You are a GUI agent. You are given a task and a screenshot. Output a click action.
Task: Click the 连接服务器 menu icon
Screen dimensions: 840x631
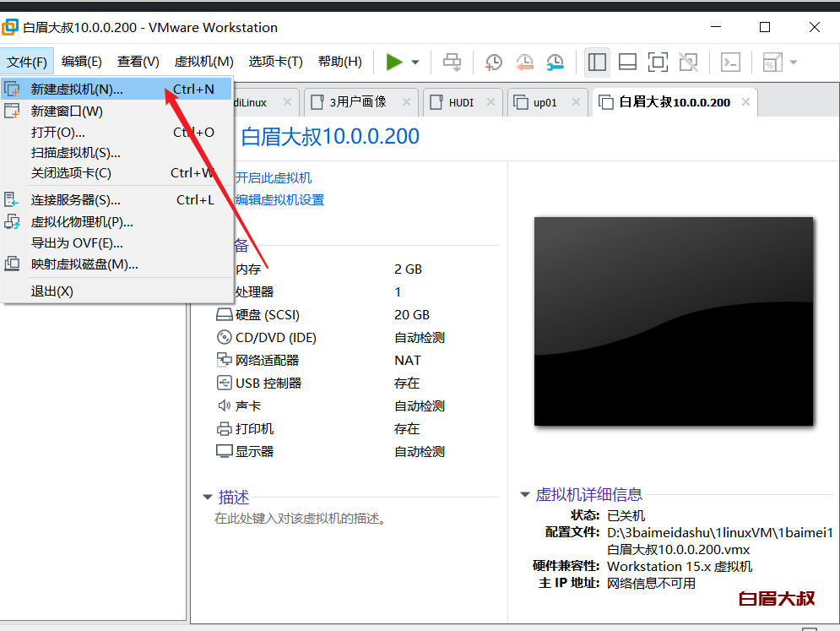pos(12,200)
